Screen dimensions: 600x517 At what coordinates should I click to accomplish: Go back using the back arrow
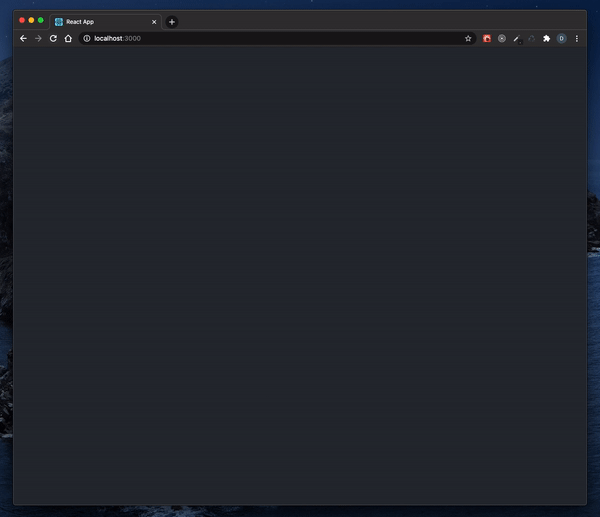23,38
